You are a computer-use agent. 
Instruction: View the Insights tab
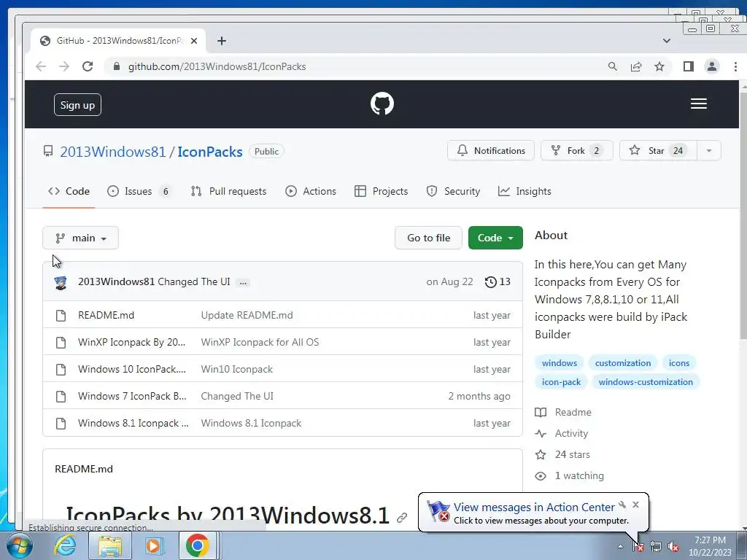click(525, 192)
